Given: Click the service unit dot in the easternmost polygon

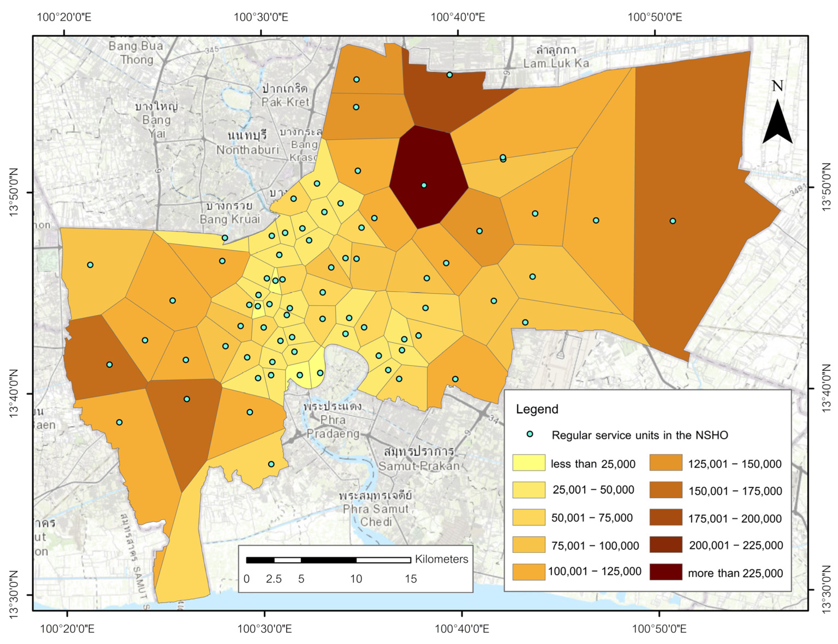Looking at the screenshot, I should coord(672,221).
